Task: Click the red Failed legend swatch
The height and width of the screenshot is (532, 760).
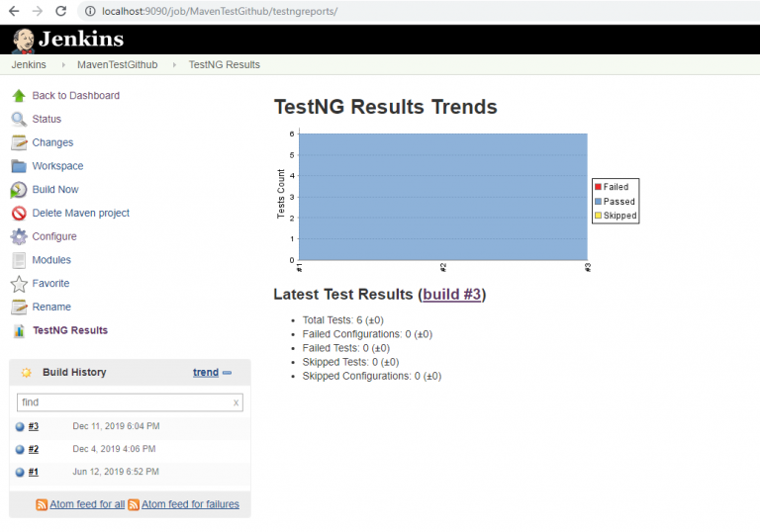Action: (x=598, y=187)
